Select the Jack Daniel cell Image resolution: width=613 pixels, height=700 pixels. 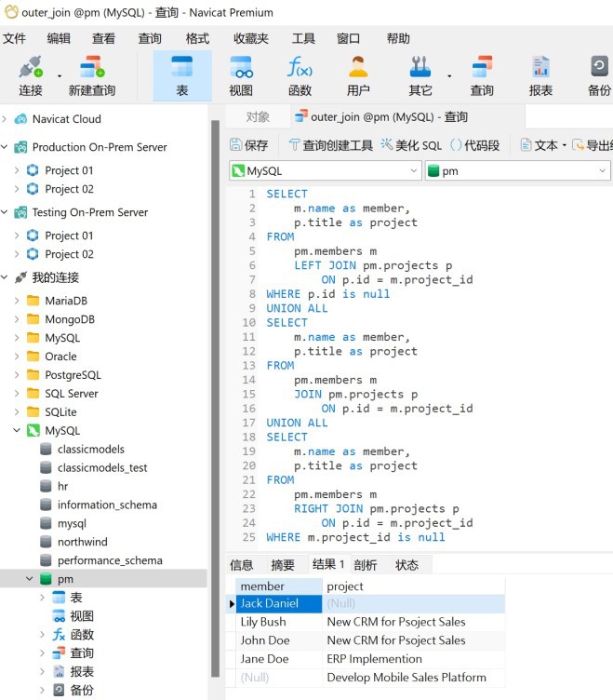(279, 603)
